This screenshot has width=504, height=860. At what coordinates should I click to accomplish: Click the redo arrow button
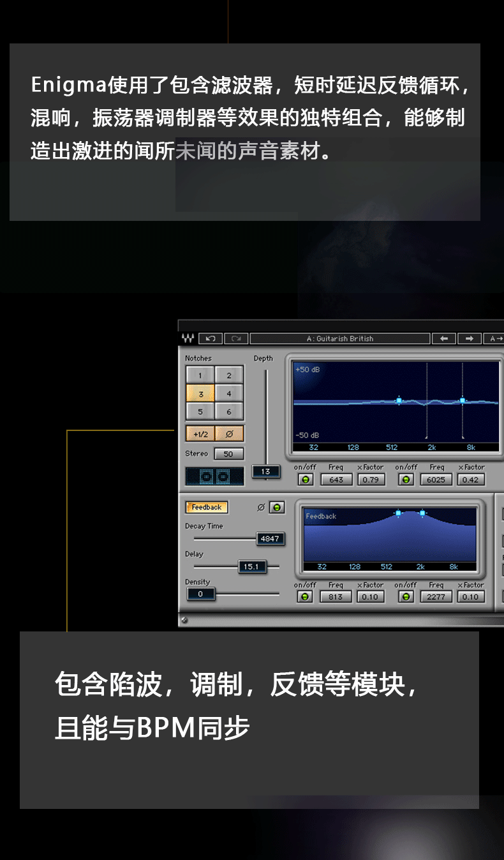235,338
